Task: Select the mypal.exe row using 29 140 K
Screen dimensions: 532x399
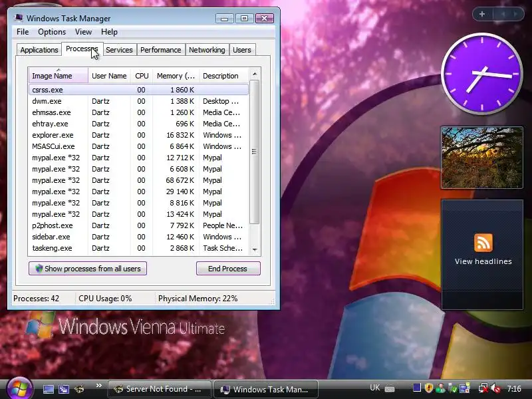Action: tap(139, 192)
